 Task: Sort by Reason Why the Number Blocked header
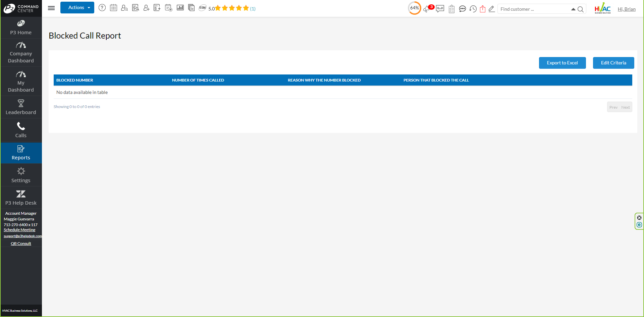coord(343,80)
